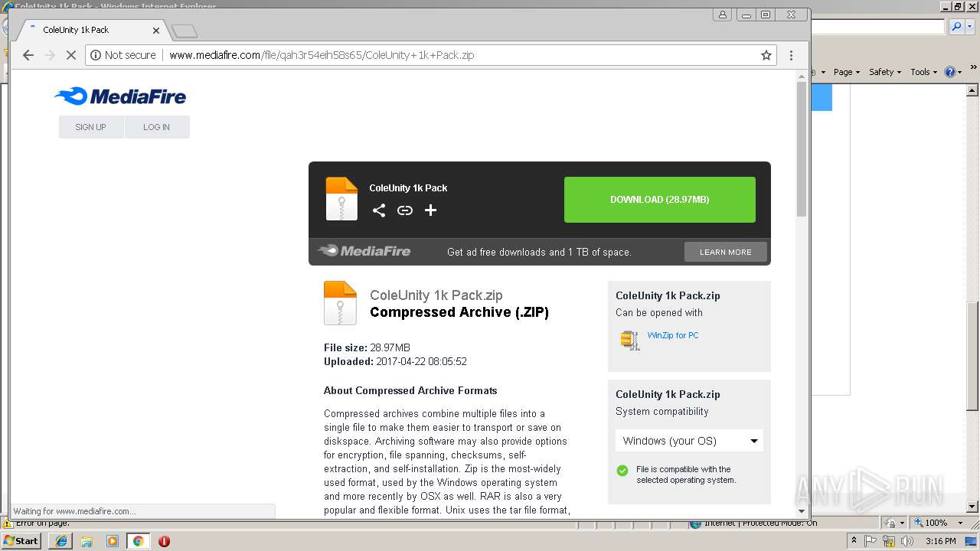Click the SIGN UP button
Viewport: 980px width, 551px height.
[x=91, y=127]
